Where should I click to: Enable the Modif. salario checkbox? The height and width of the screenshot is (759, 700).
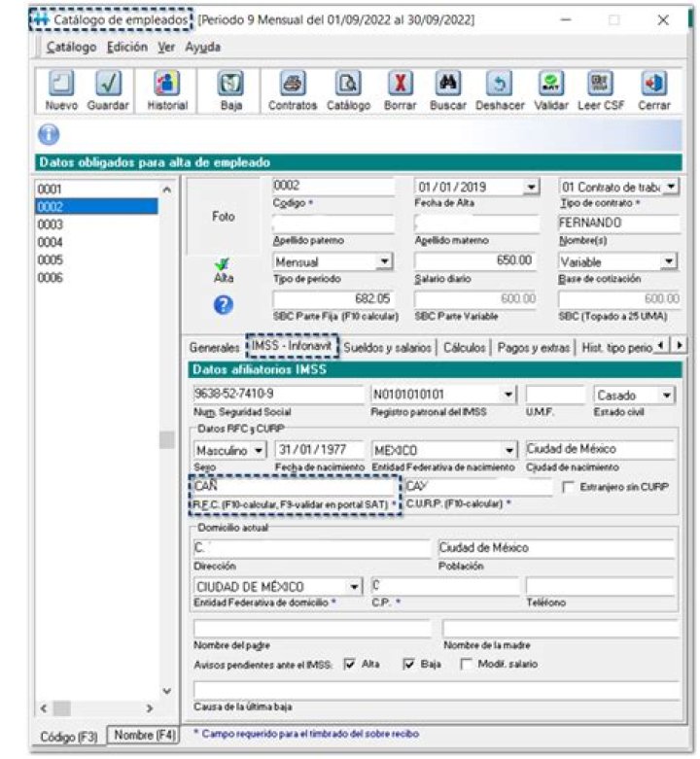tap(467, 664)
